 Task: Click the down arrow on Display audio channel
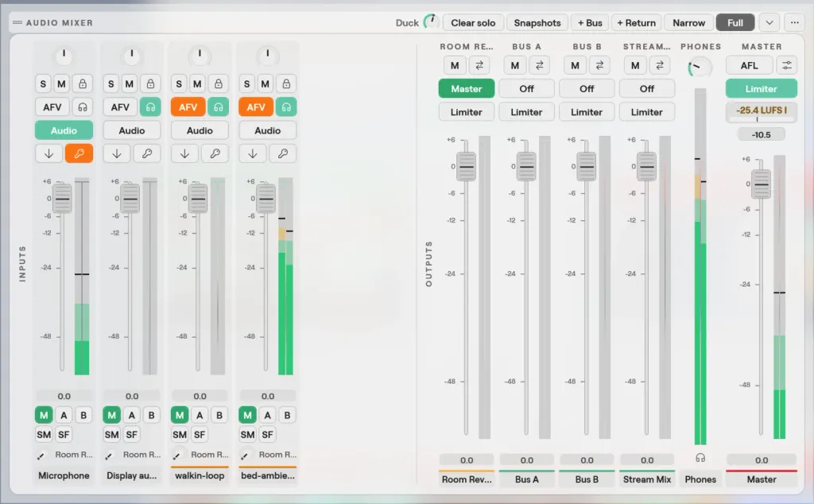pyautogui.click(x=117, y=153)
